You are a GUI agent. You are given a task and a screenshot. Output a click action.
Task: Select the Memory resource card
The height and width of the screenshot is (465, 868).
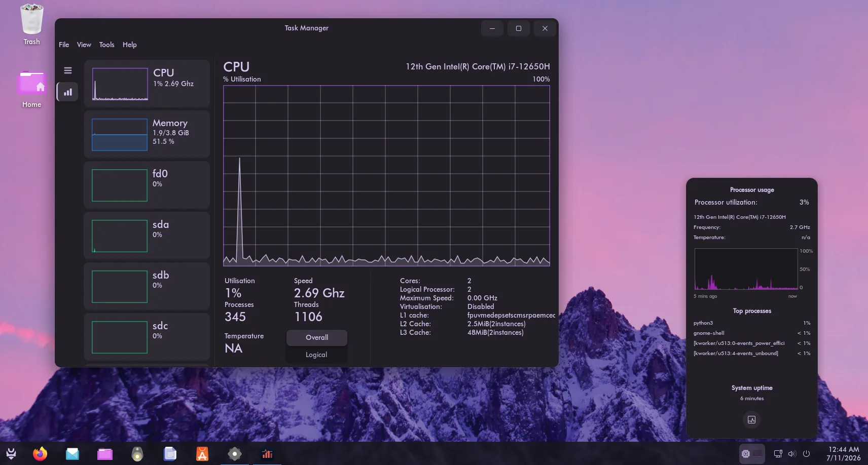pos(147,134)
